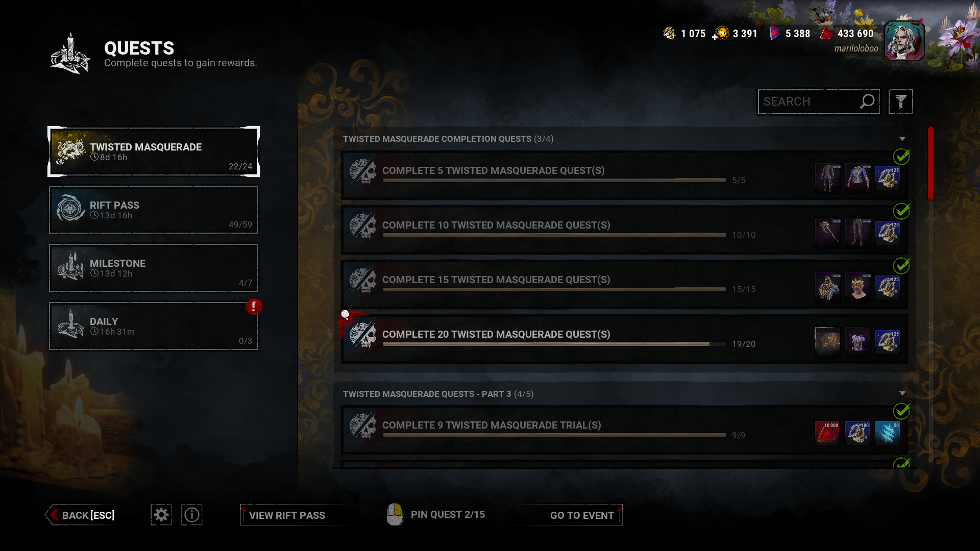Image resolution: width=980 pixels, height=551 pixels.
Task: Collapse the Completion Quests section arrow
Action: (x=902, y=139)
